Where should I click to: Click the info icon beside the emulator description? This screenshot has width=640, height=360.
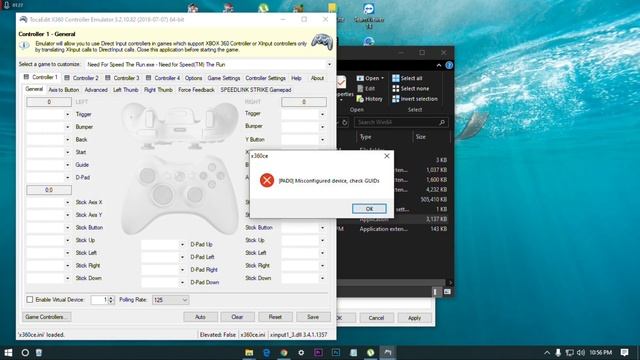point(24,45)
